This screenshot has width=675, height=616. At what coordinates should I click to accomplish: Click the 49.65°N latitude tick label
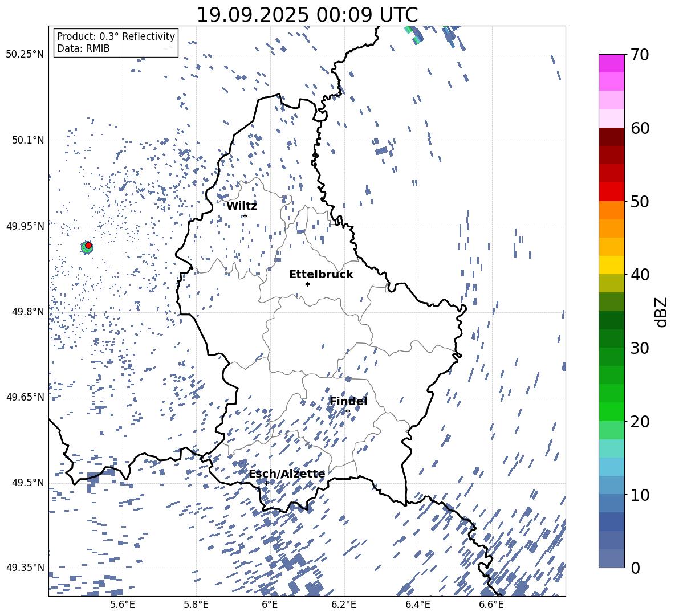pyautogui.click(x=25, y=397)
